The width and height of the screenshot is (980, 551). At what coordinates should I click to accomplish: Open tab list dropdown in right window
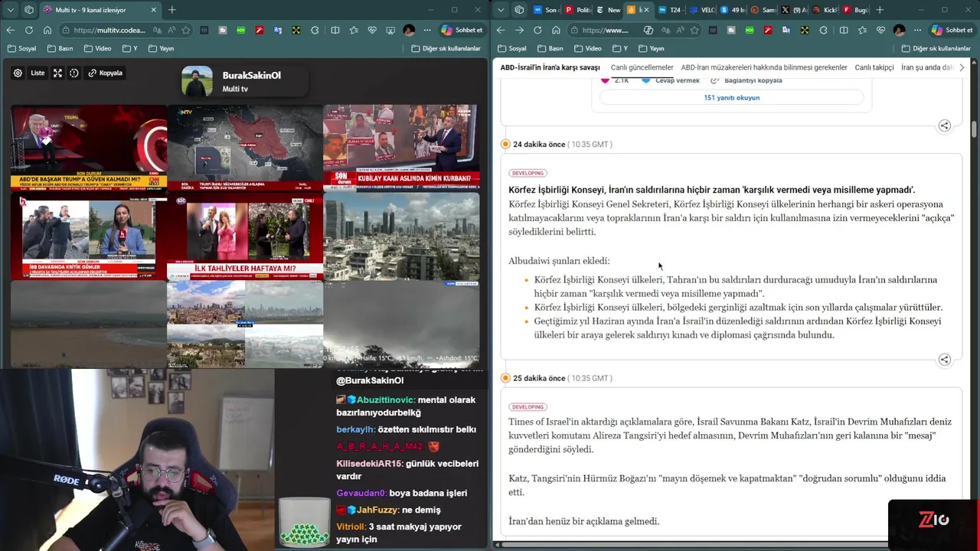pos(501,10)
